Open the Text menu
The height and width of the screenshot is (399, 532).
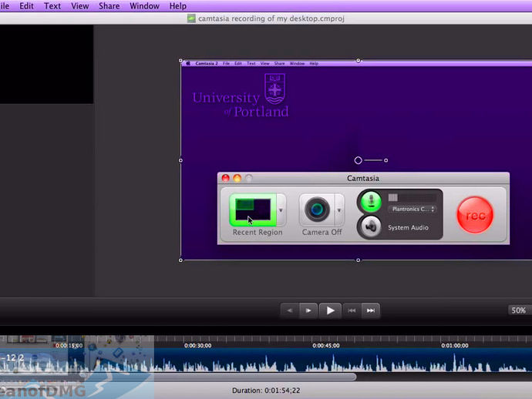[52, 5]
